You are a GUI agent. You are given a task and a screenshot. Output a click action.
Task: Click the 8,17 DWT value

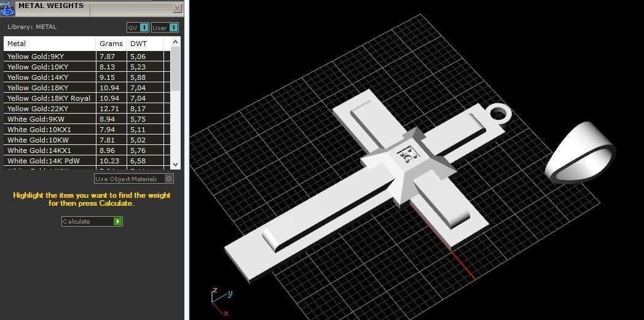click(138, 109)
